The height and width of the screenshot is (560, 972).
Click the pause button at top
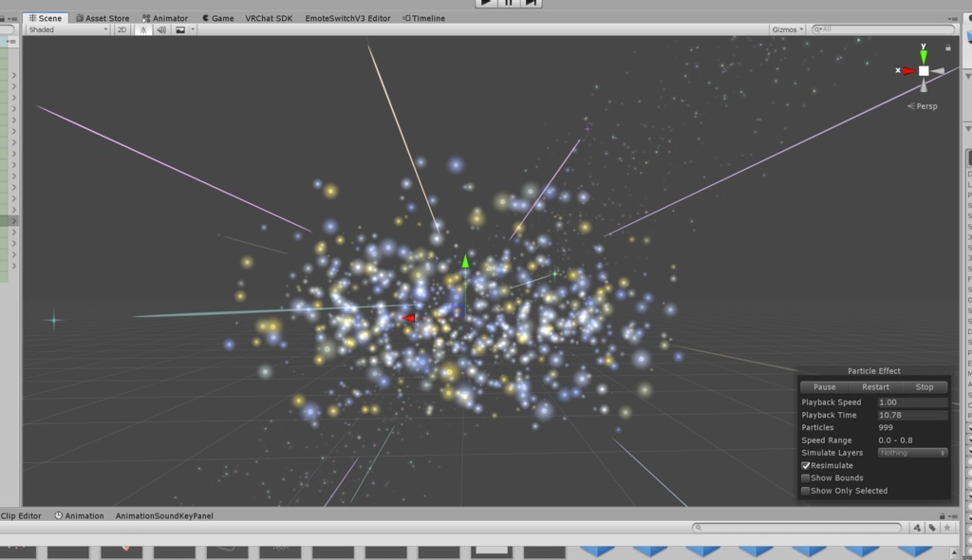point(509,3)
